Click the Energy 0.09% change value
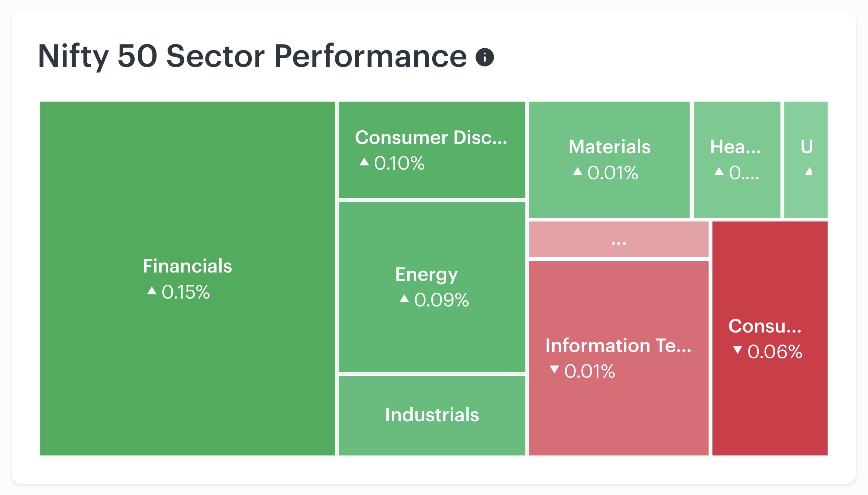 point(441,300)
